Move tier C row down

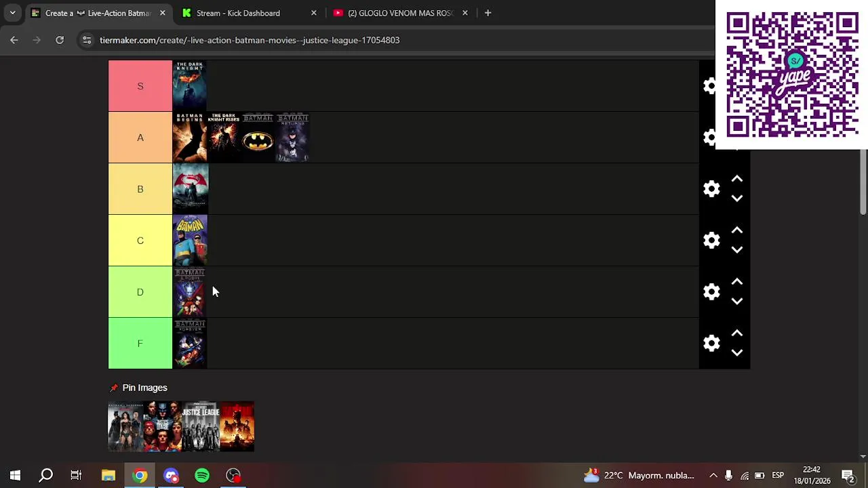(737, 250)
